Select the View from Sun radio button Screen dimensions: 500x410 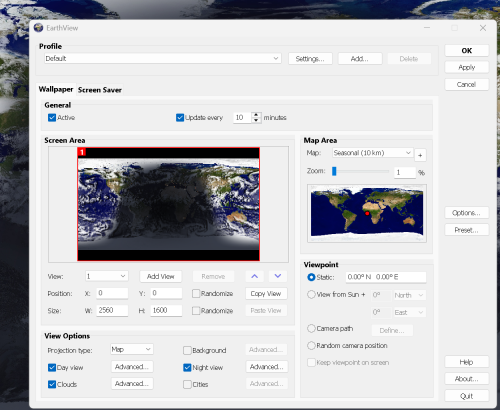[x=311, y=295]
